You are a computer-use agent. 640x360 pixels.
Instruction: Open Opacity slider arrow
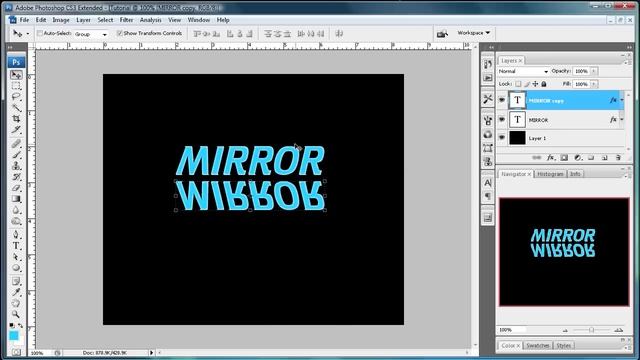pyautogui.click(x=594, y=71)
